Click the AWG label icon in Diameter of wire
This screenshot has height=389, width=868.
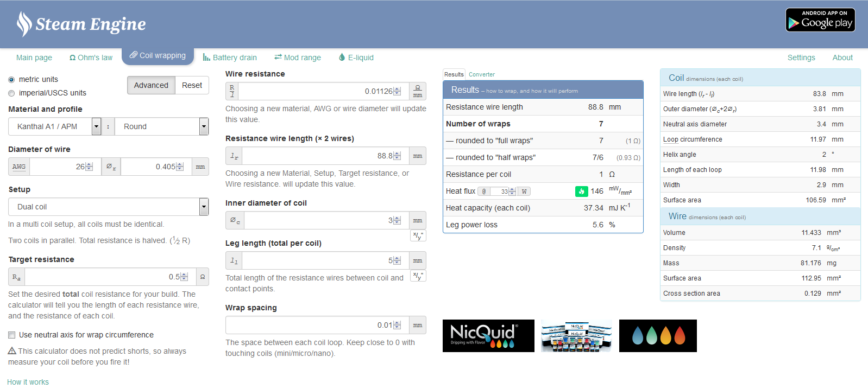click(19, 167)
